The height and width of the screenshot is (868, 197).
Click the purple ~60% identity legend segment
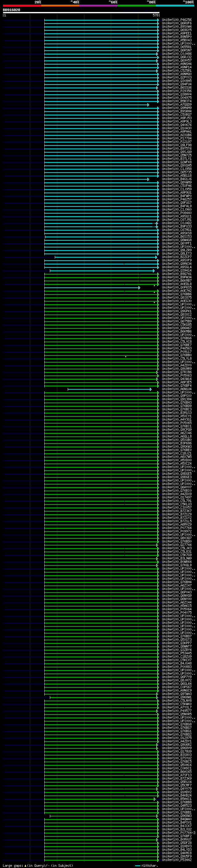coord(99,6)
